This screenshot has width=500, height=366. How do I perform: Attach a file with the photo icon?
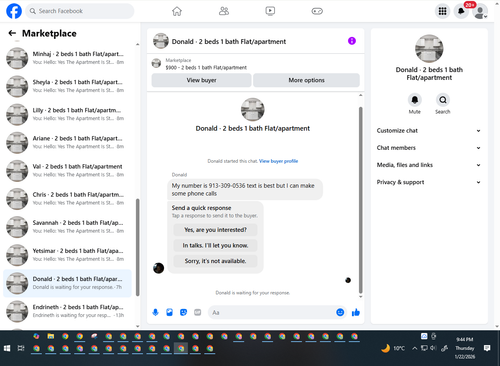click(x=169, y=312)
